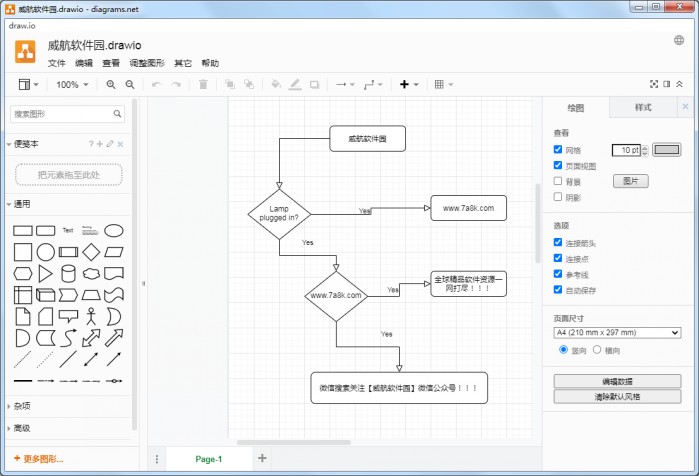Click the grid color swatch

coord(666,150)
